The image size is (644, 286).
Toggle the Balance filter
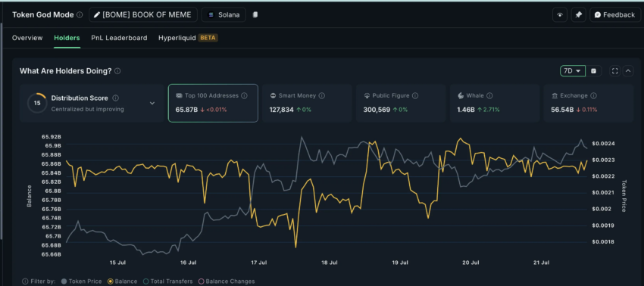coord(123,281)
